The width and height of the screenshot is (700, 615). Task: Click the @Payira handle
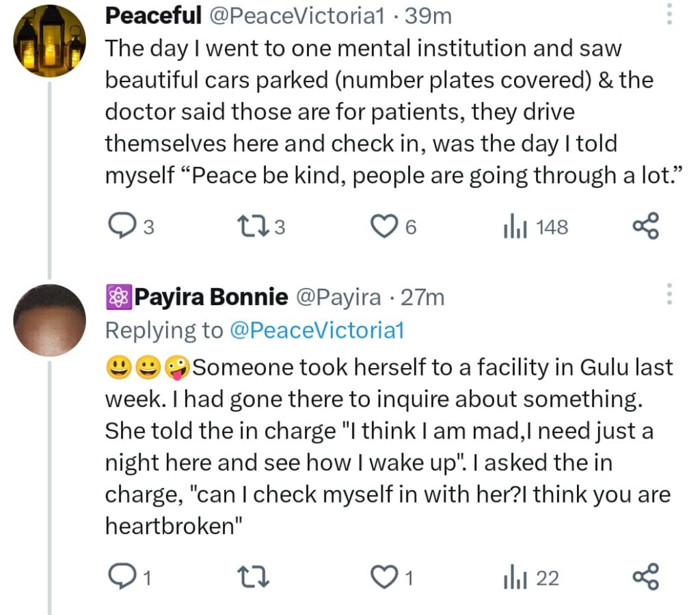pos(338,297)
